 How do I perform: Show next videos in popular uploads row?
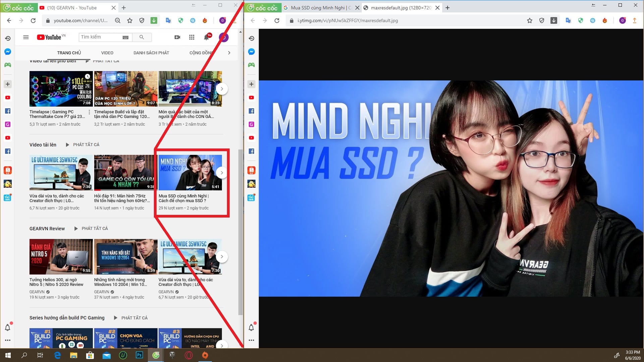coord(222,89)
